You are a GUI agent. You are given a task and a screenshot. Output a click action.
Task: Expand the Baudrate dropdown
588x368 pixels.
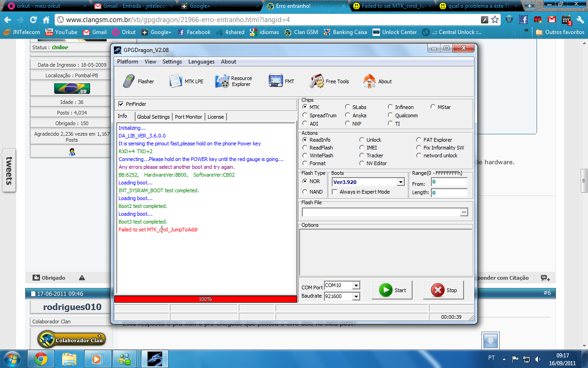356,297
